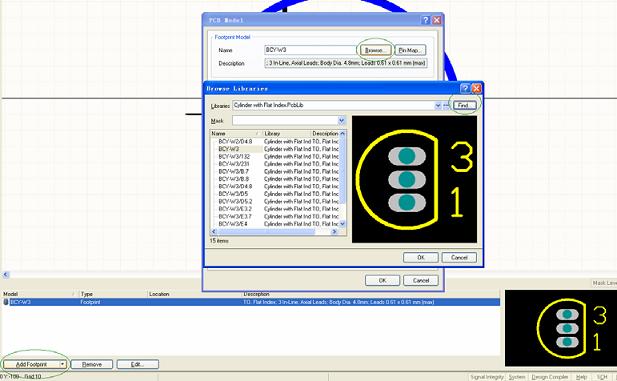This screenshot has height=381, width=617.
Task: Click the Mask Level button
Action: tap(604, 283)
